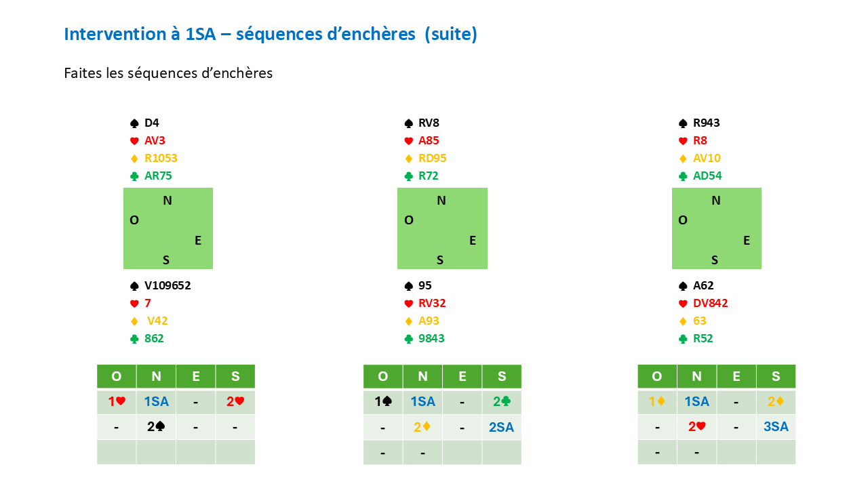Click the spade icon beside D4
This screenshot has width=868, height=488.
pyautogui.click(x=134, y=123)
